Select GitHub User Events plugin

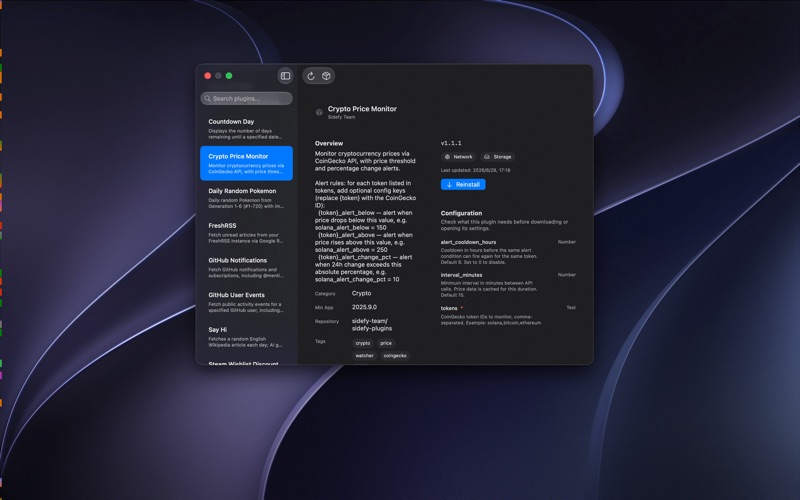click(246, 302)
